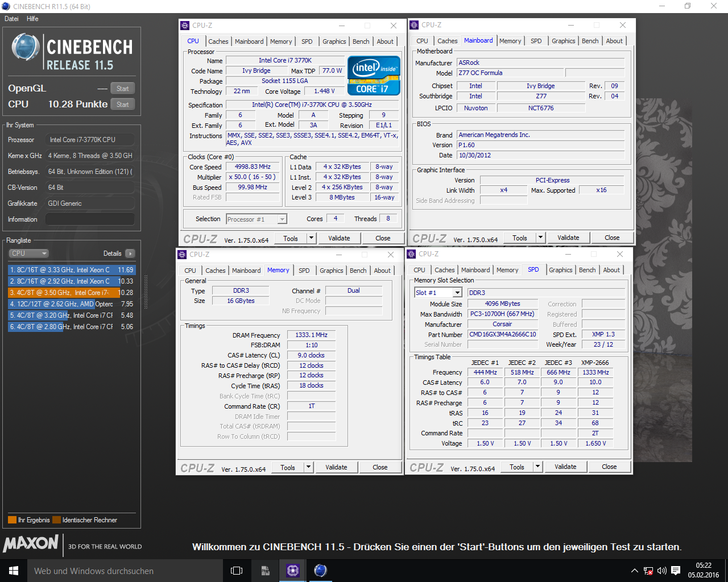Screen dimensions: 728x582
Task: Click the Details arrow button in Rangliste
Action: (x=130, y=253)
